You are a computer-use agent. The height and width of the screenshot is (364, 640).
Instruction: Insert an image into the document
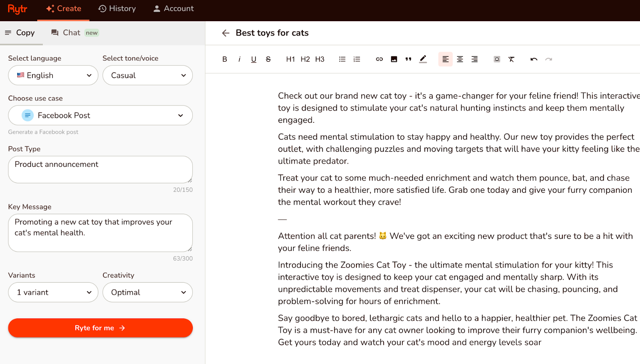[394, 59]
